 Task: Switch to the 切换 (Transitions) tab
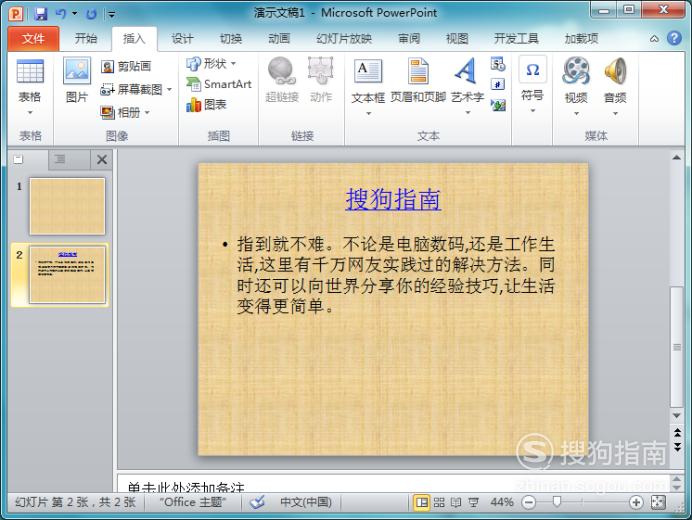pos(231,39)
